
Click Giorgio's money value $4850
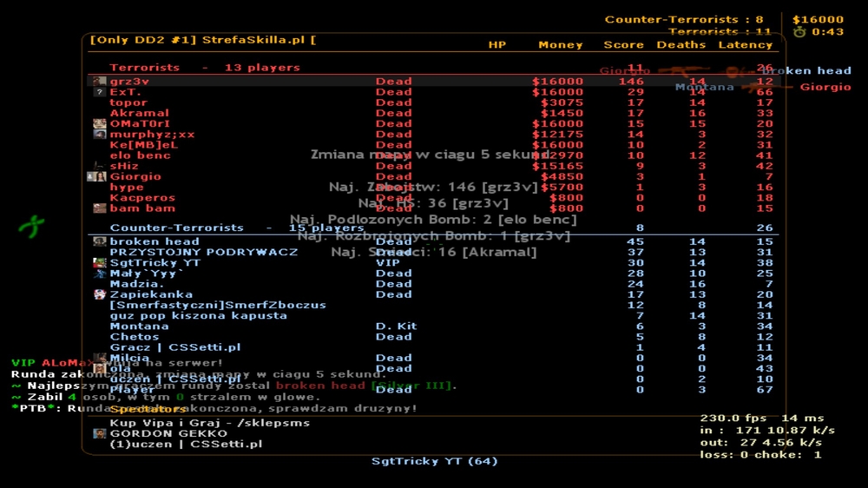[x=562, y=176]
